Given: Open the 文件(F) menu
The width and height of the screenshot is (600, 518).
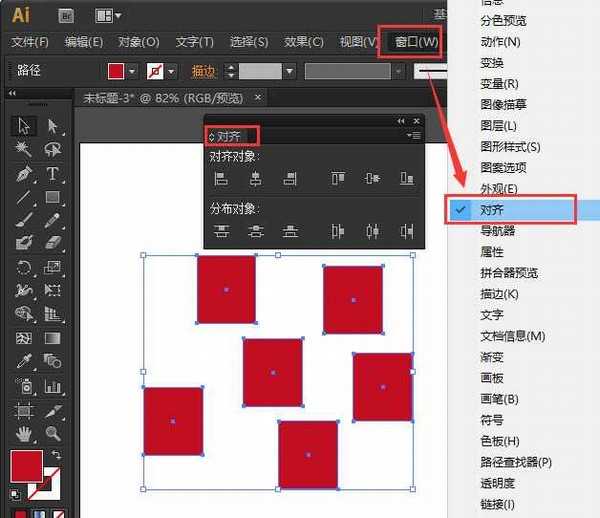Looking at the screenshot, I should point(29,41).
